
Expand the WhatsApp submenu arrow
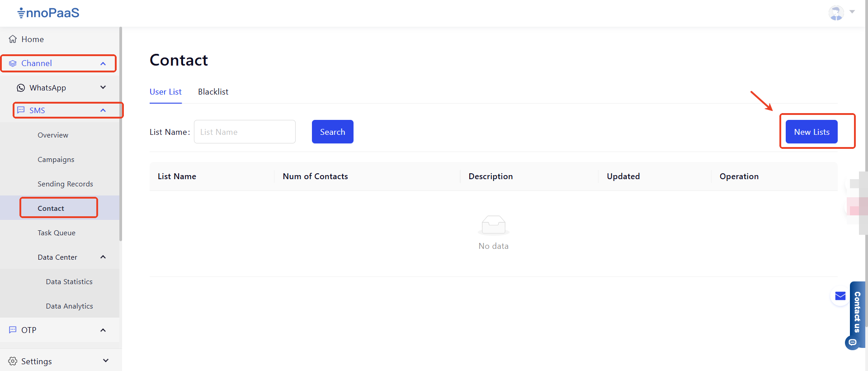(103, 87)
